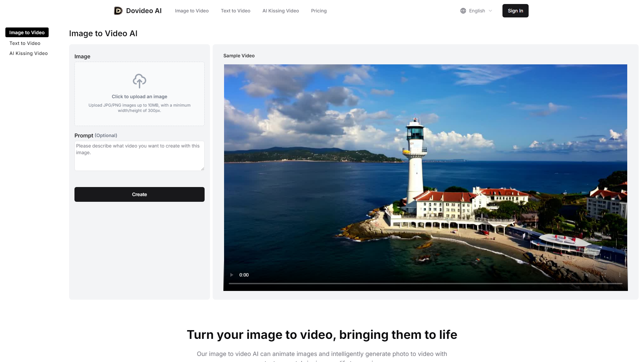Image resolution: width=644 pixels, height=362 pixels.
Task: Click the globe/language icon
Action: (463, 11)
